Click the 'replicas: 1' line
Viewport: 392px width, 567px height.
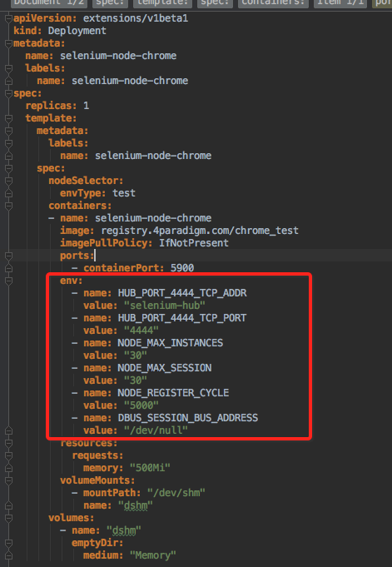[x=57, y=106]
